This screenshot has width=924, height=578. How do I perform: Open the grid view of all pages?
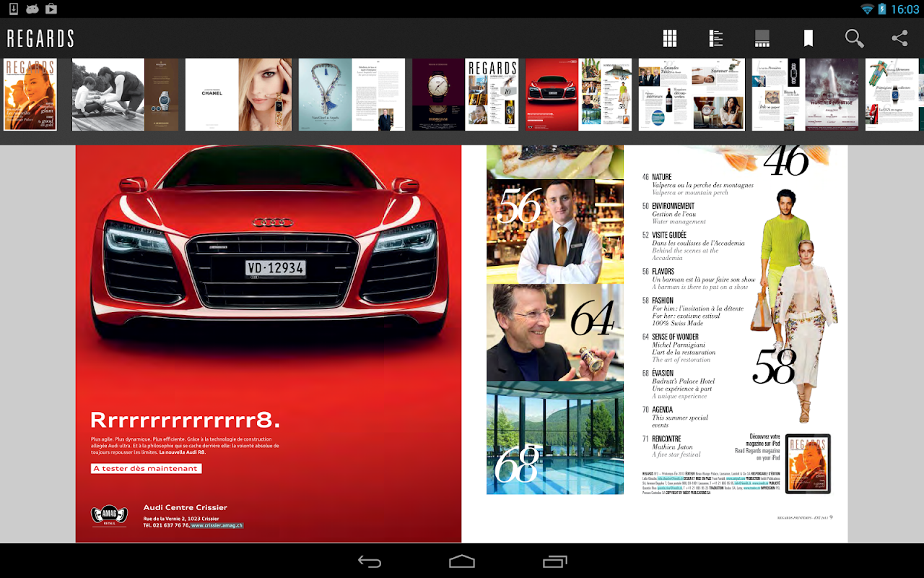coord(670,38)
